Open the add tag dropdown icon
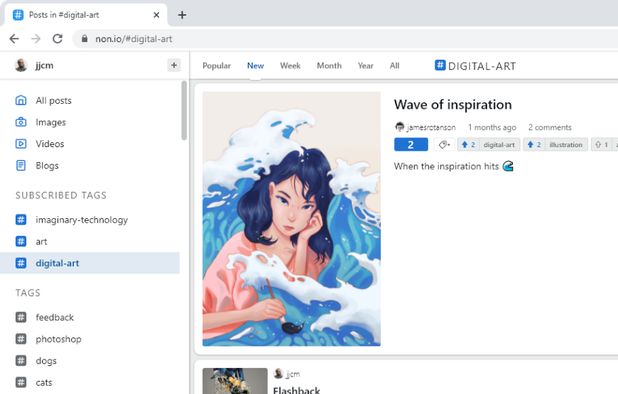The width and height of the screenshot is (618, 394). [x=444, y=145]
